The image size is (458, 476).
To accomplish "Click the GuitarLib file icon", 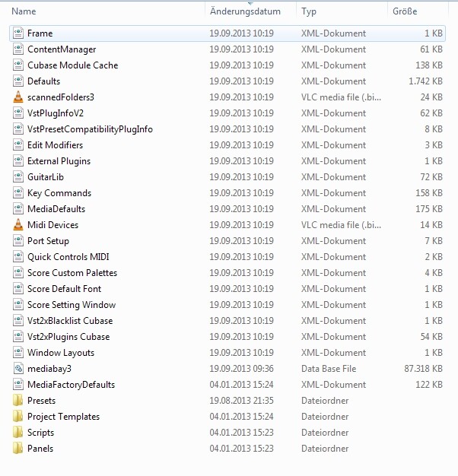I will click(x=18, y=177).
